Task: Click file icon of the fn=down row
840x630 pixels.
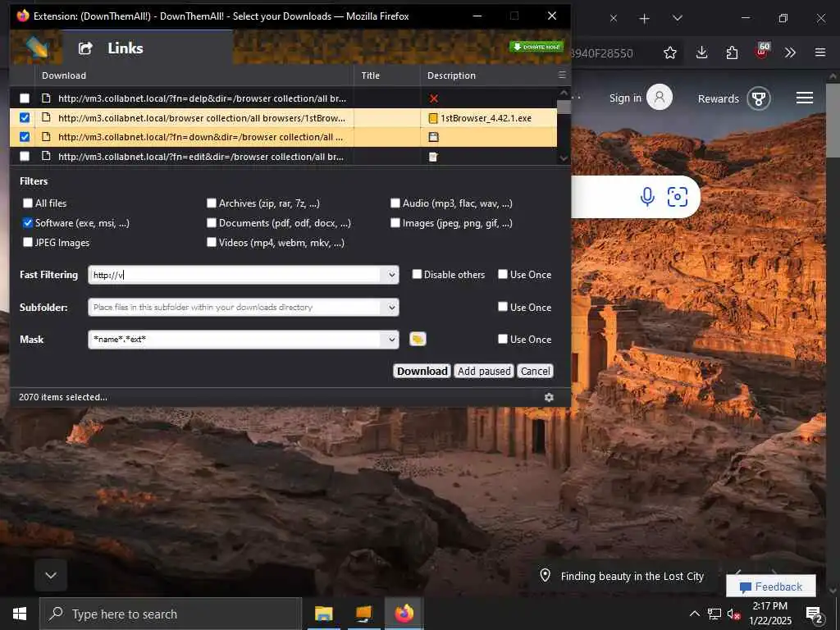Action: [x=47, y=137]
